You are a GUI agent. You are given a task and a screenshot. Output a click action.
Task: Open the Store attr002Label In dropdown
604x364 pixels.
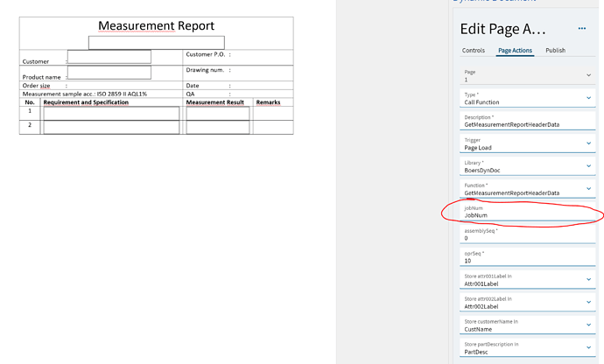[x=527, y=303]
